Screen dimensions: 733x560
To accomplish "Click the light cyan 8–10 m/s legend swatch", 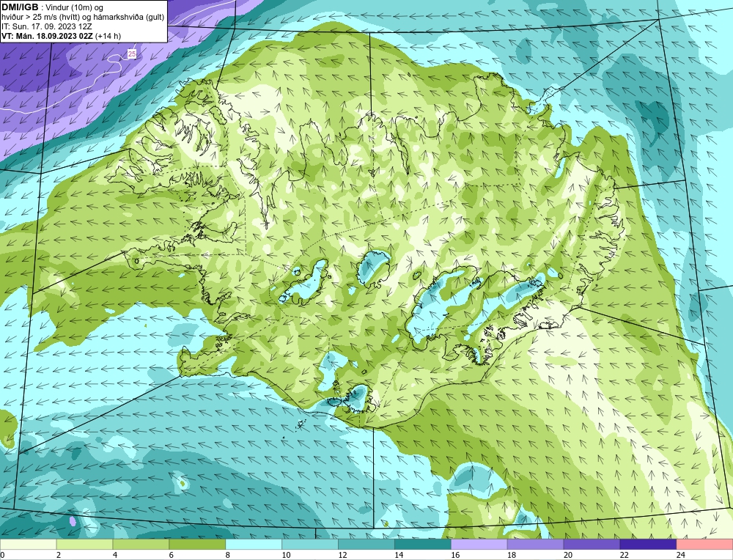I will 254,545.
